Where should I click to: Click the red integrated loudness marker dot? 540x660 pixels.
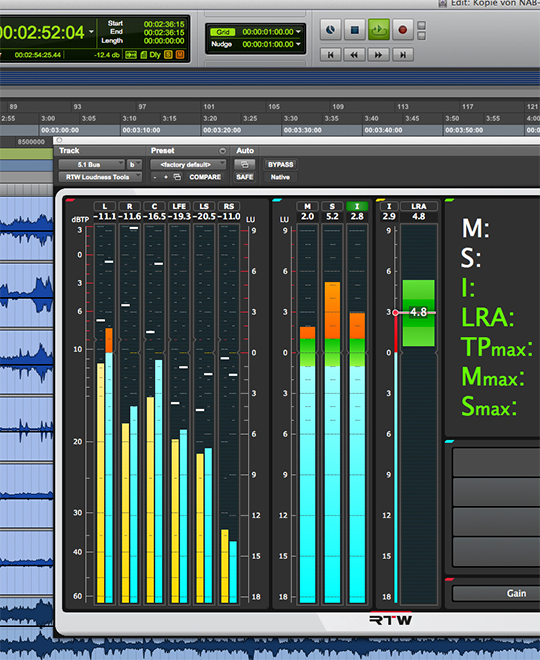395,313
